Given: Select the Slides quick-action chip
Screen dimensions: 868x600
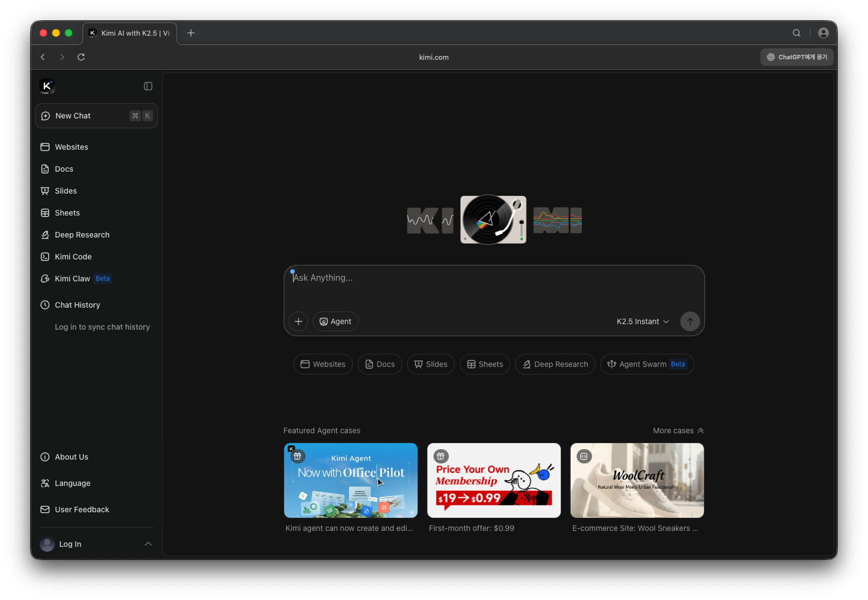Looking at the screenshot, I should click(431, 364).
